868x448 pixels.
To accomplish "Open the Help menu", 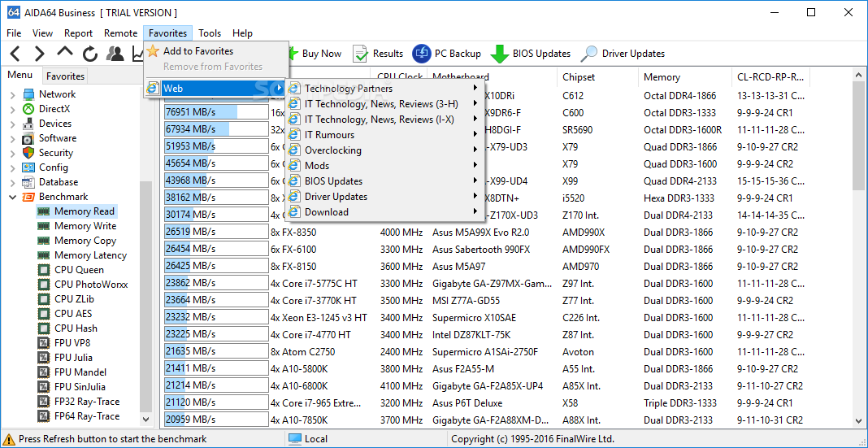I will pos(242,33).
